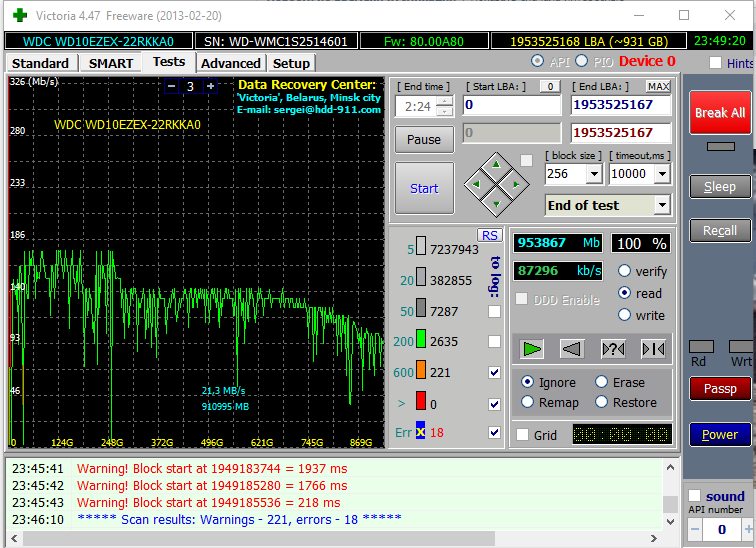Viewport: 756px width, 548px height.
Task: Open the block size dropdown
Action: pyautogui.click(x=593, y=174)
